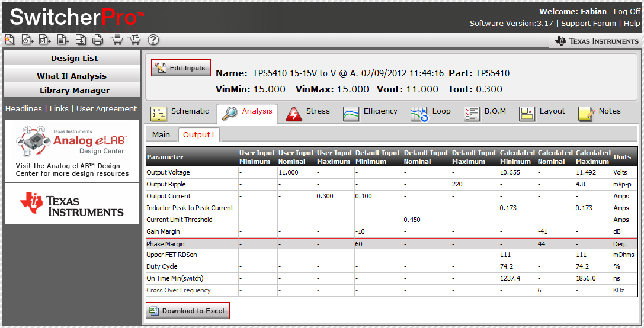The height and width of the screenshot is (328, 644).
Task: Click the Texas Instruments toolbar logo
Action: pos(597,41)
